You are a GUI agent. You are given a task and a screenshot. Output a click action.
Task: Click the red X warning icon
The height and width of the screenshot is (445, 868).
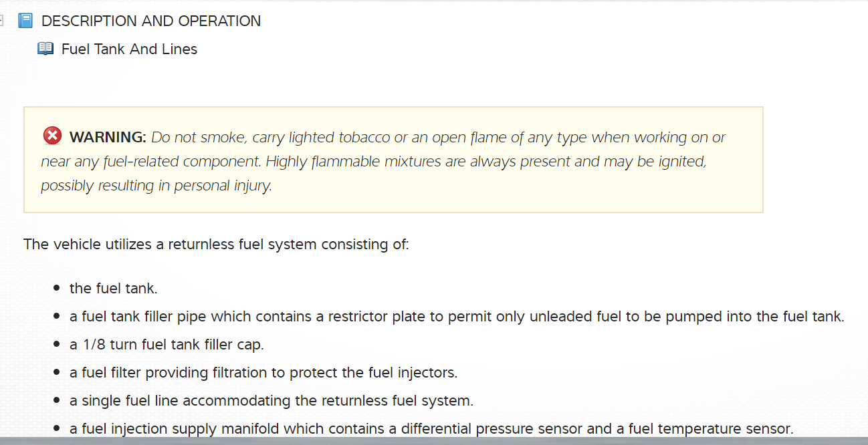tap(52, 136)
